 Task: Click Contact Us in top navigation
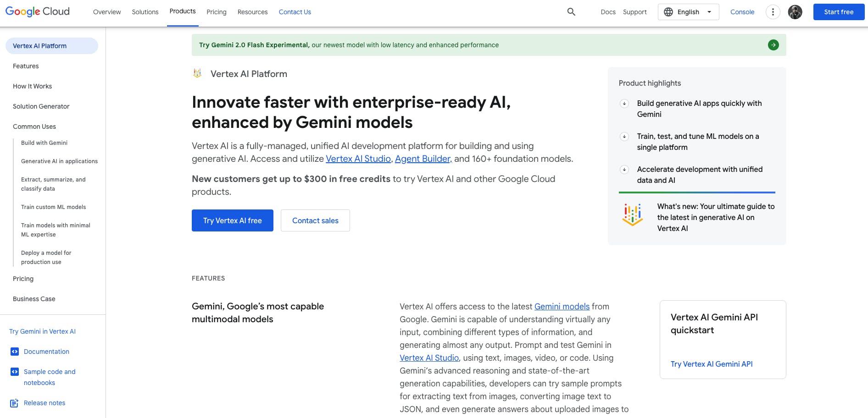[295, 12]
